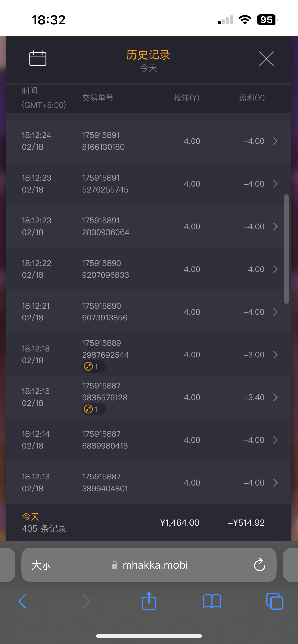
Task: Open the calendar date picker icon
Action: point(38,58)
